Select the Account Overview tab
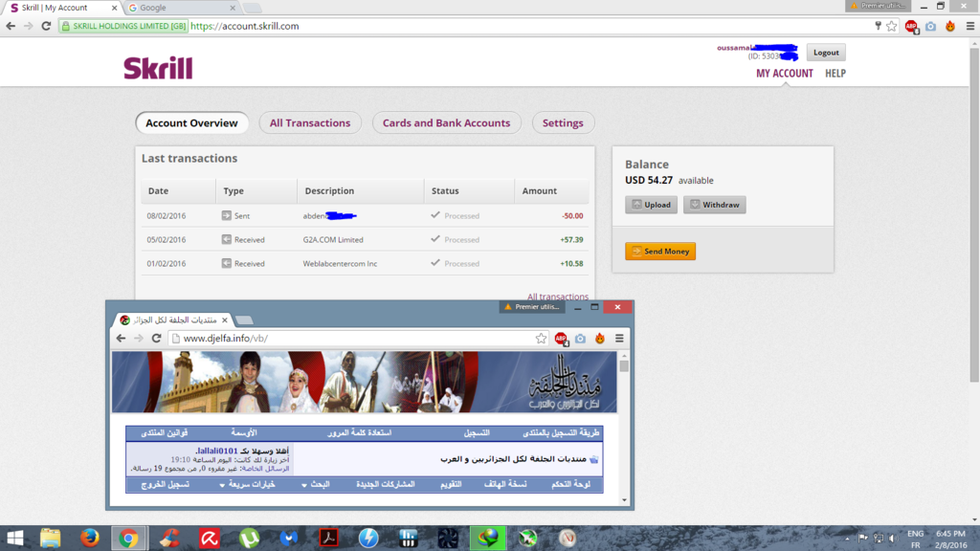980x551 pixels. [191, 123]
